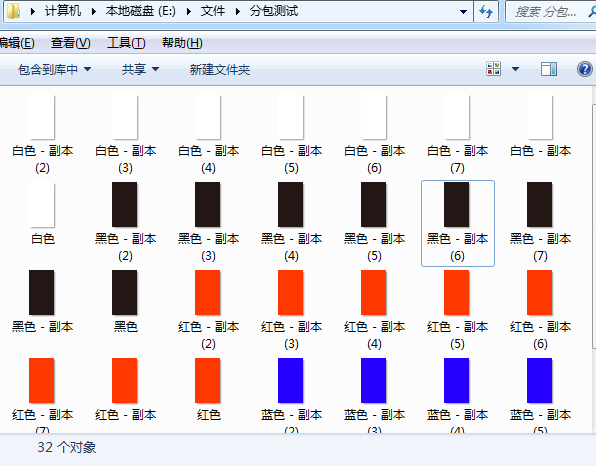Expand the view options dropdown arrow

coord(515,69)
